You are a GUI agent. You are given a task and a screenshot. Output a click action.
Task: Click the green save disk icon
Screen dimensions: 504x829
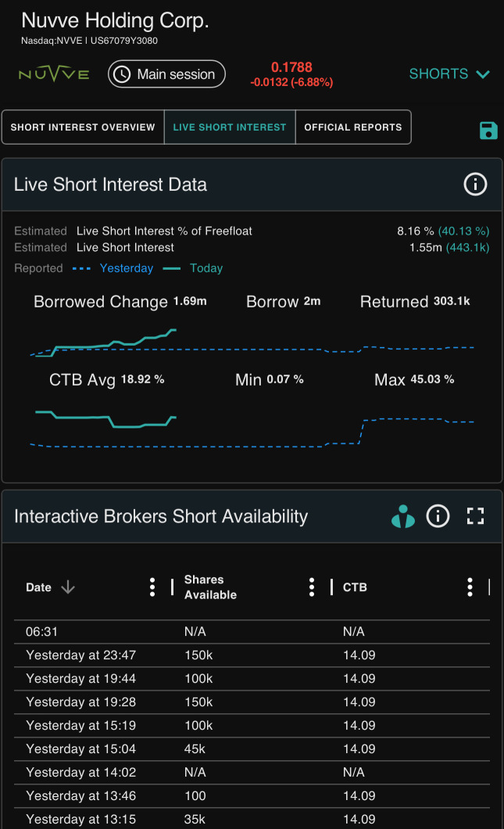[488, 131]
